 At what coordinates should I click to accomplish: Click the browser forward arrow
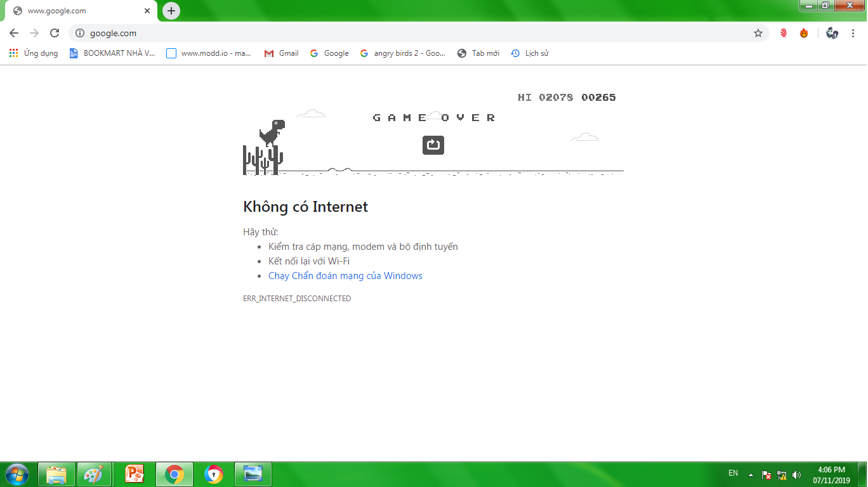pos(34,33)
